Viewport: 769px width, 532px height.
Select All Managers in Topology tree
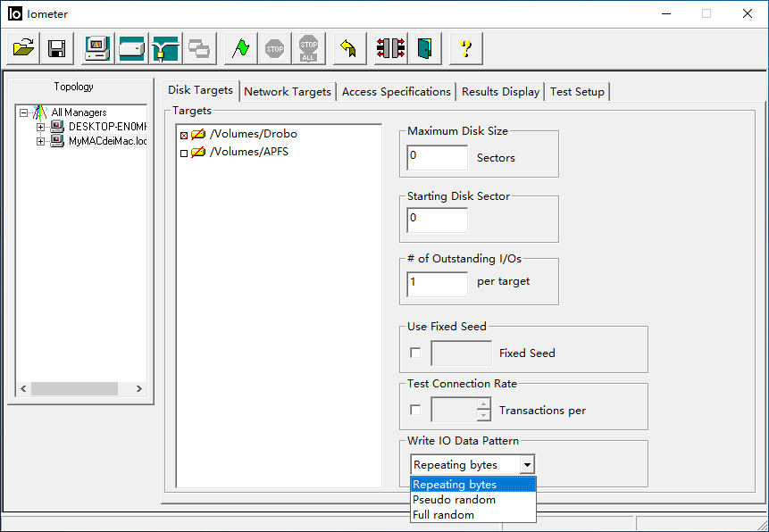(x=79, y=112)
